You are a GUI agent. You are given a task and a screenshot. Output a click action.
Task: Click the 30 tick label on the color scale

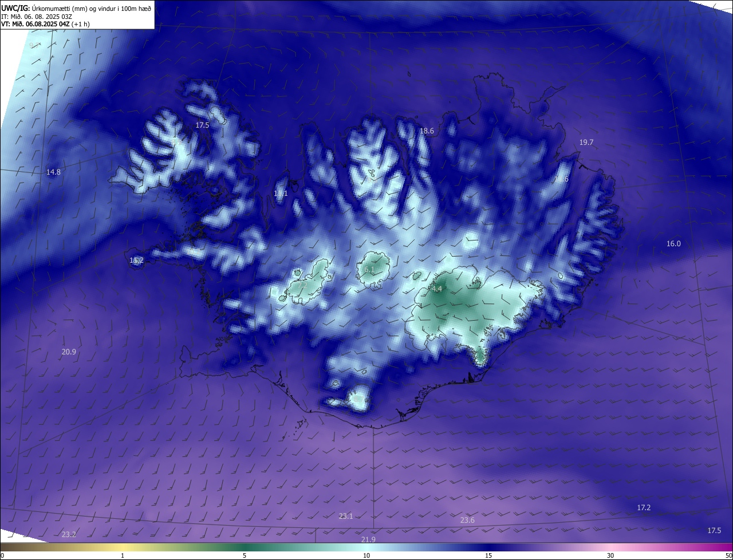(x=610, y=555)
